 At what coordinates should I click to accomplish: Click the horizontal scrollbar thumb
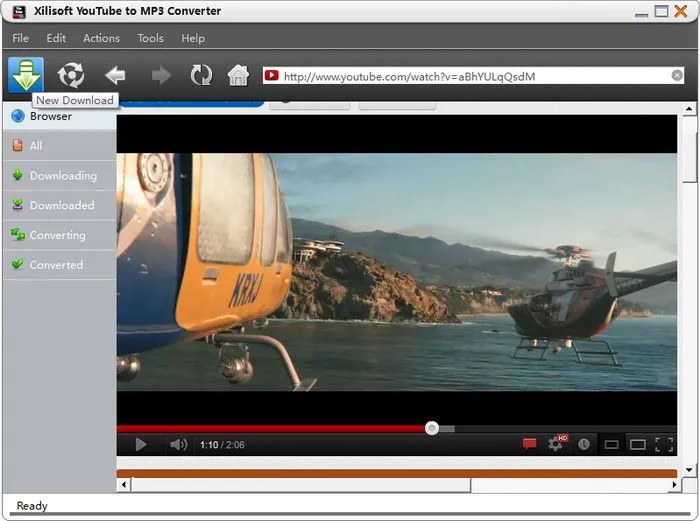pos(301,485)
